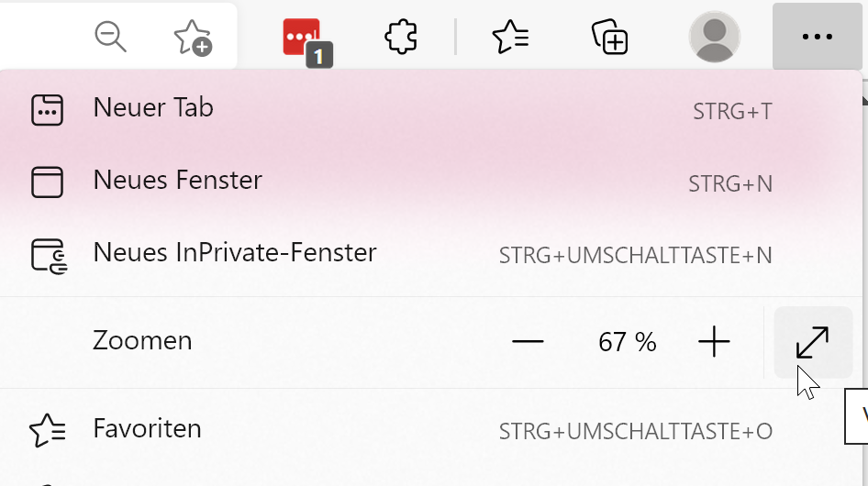Click the tab icon beside "Neuer Tab"

click(48, 110)
